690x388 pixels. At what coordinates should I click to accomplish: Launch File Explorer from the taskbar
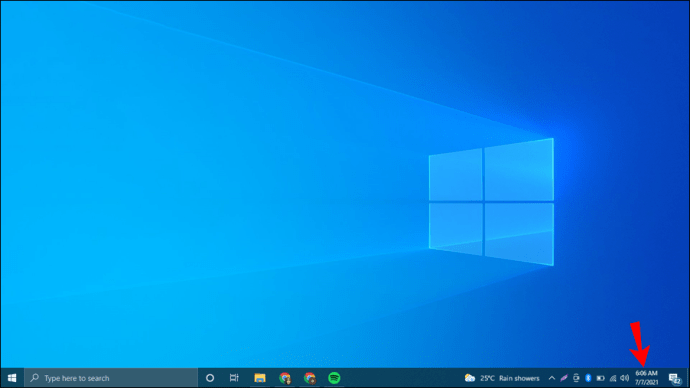260,378
